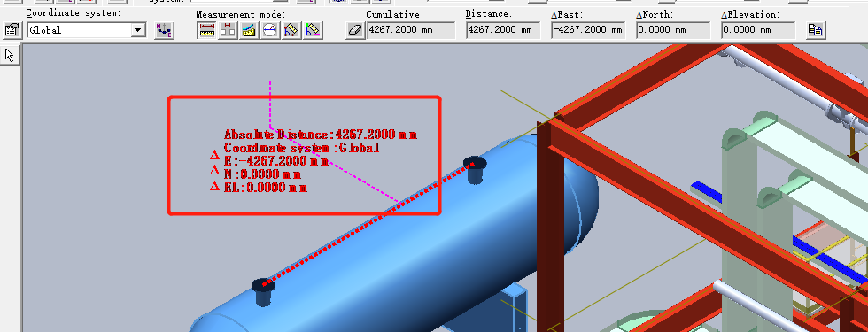Expand the Coordinate system dropdown
Image resolution: width=868 pixels, height=332 pixels.
138,30
